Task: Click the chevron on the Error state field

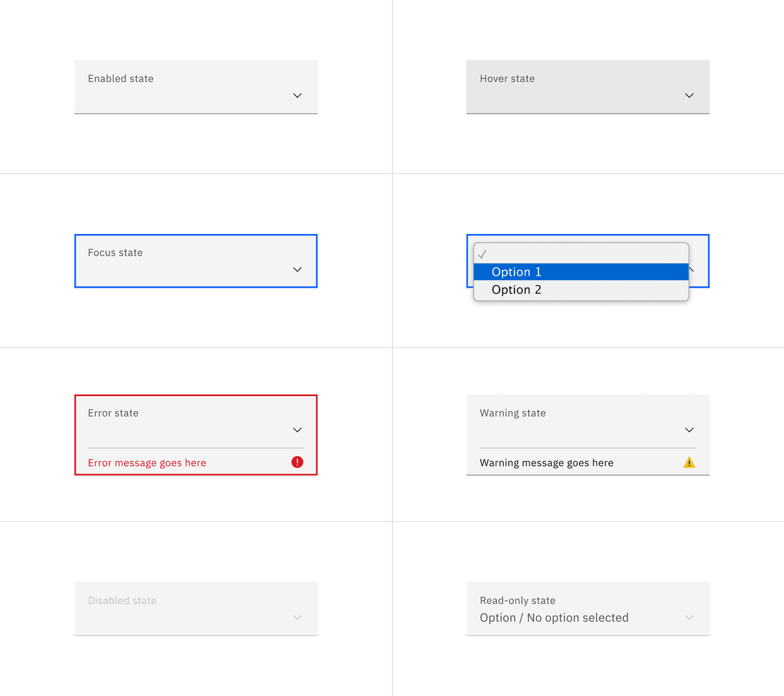Action: (x=297, y=430)
